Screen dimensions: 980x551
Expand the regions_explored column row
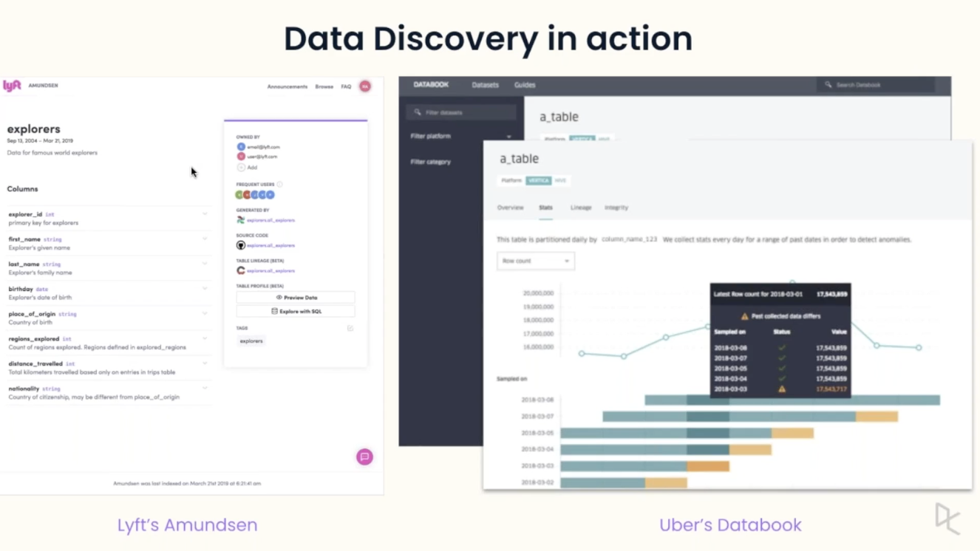coord(205,338)
